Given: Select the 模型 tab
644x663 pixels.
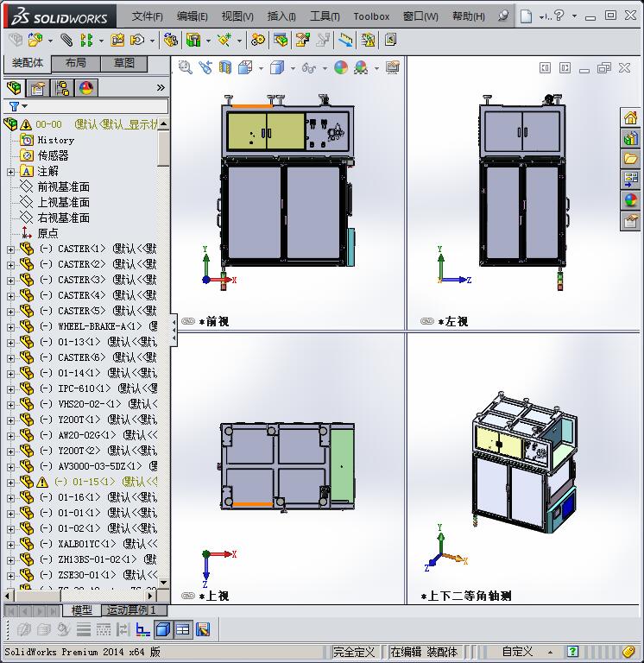Looking at the screenshot, I should tap(82, 610).
